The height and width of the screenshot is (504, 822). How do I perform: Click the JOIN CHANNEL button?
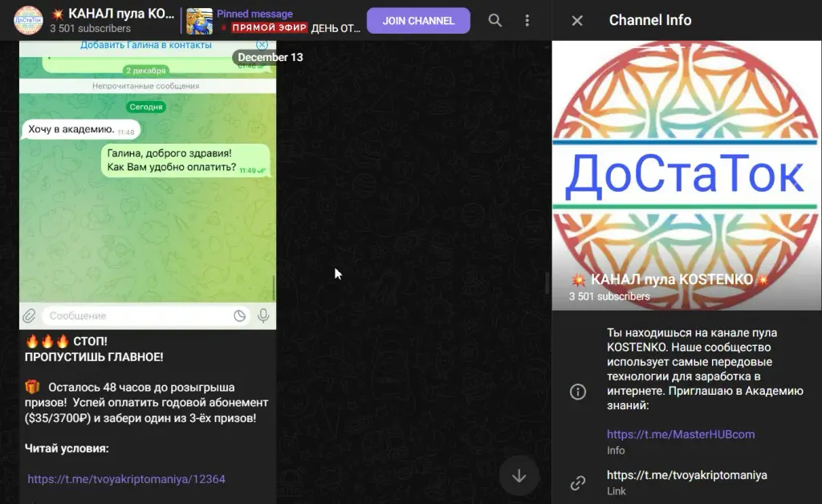[418, 20]
